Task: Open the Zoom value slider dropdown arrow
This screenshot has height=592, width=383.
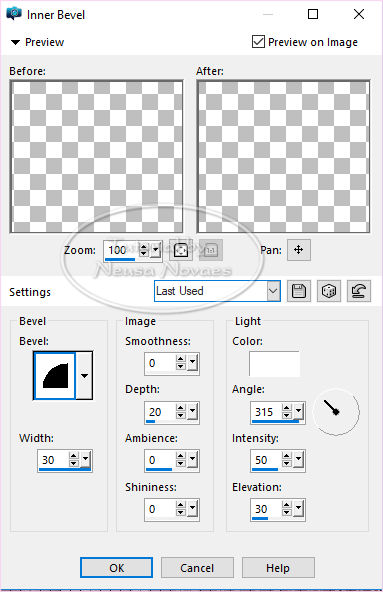Action: pyautogui.click(x=155, y=251)
